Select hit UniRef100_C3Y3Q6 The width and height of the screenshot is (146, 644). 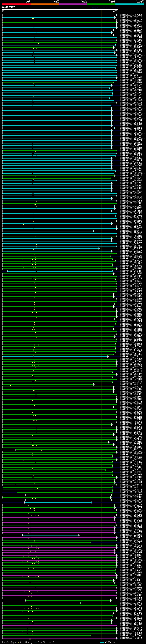pyautogui.click(x=131, y=63)
